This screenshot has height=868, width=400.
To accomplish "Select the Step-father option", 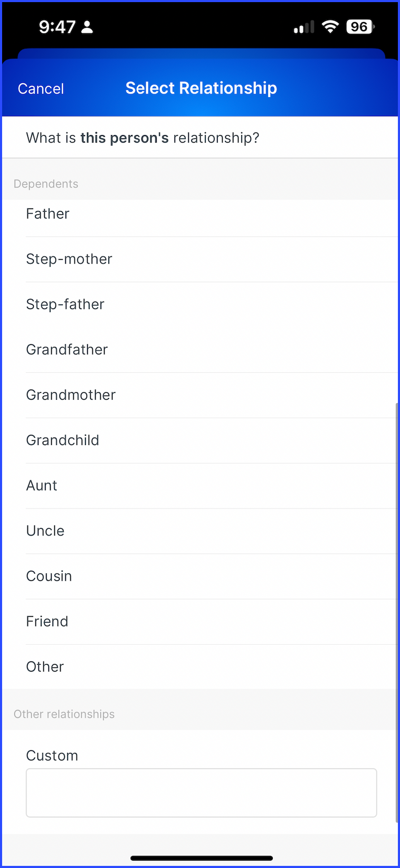I will [x=201, y=305].
